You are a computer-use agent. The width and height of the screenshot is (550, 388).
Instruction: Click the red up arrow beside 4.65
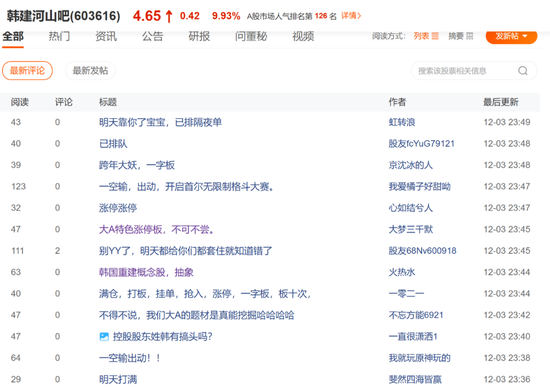(169, 16)
